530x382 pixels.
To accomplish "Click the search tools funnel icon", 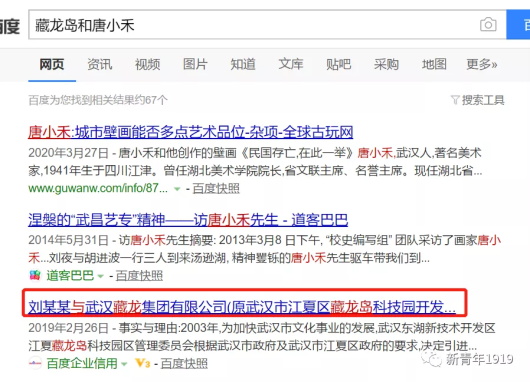I will (x=455, y=100).
